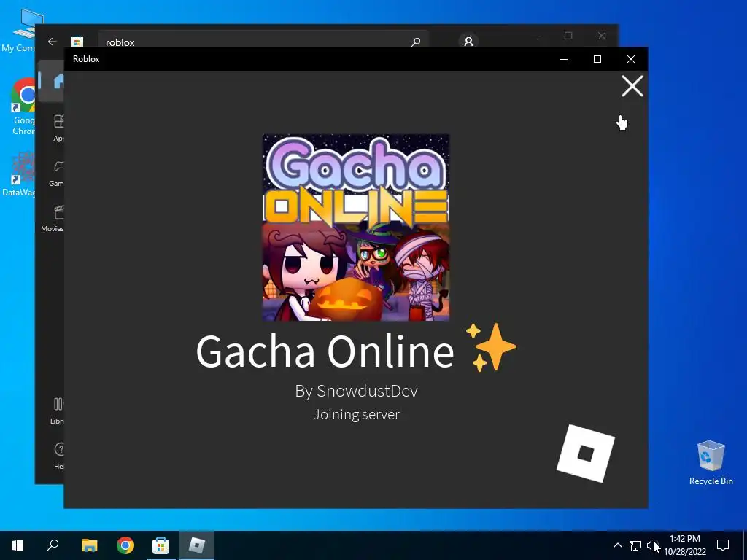Go back in the Microsoft Store window

point(52,42)
